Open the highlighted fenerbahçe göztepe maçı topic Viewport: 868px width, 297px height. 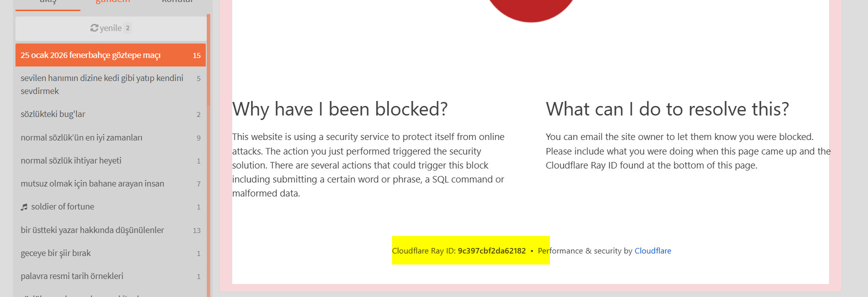click(x=90, y=55)
